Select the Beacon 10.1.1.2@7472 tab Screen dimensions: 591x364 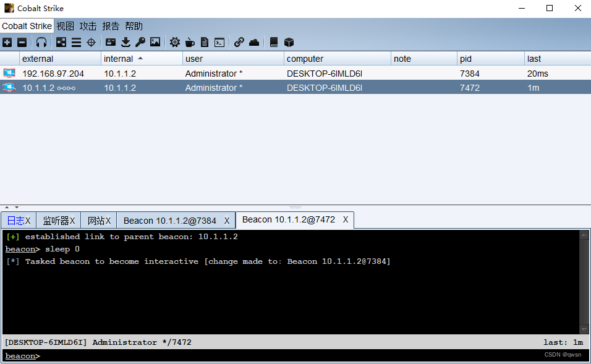click(288, 219)
